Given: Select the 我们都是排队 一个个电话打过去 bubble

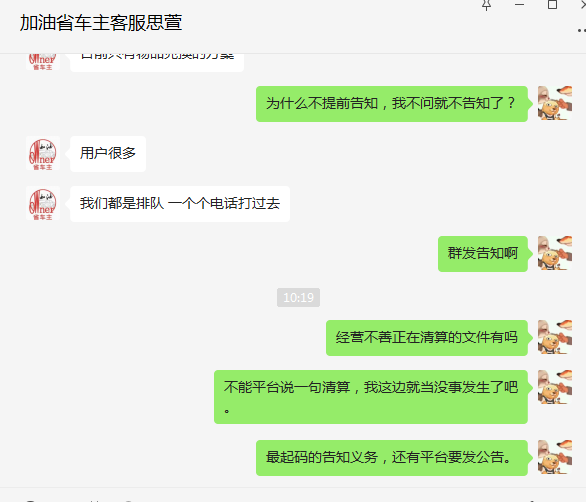Looking at the screenshot, I should click(180, 204).
